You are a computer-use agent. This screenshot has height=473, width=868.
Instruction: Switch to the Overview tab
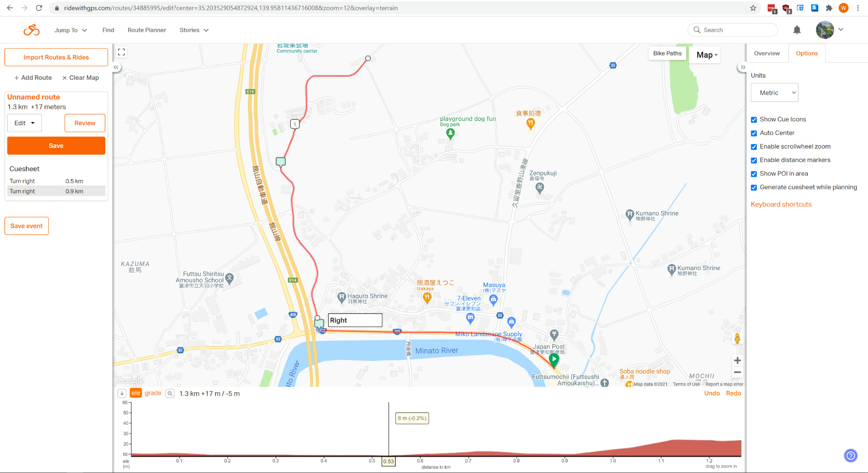tap(766, 53)
